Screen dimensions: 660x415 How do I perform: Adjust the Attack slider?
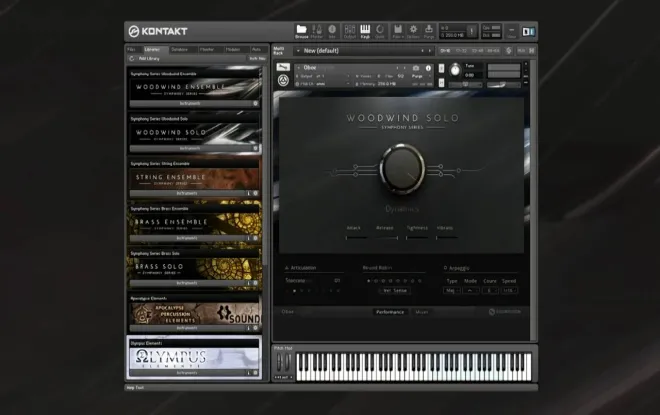pyautogui.click(x=356, y=238)
